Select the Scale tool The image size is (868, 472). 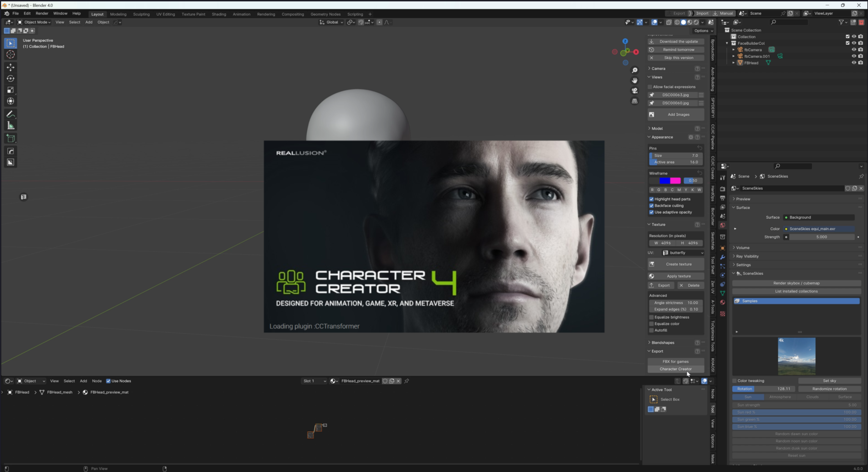tap(10, 90)
